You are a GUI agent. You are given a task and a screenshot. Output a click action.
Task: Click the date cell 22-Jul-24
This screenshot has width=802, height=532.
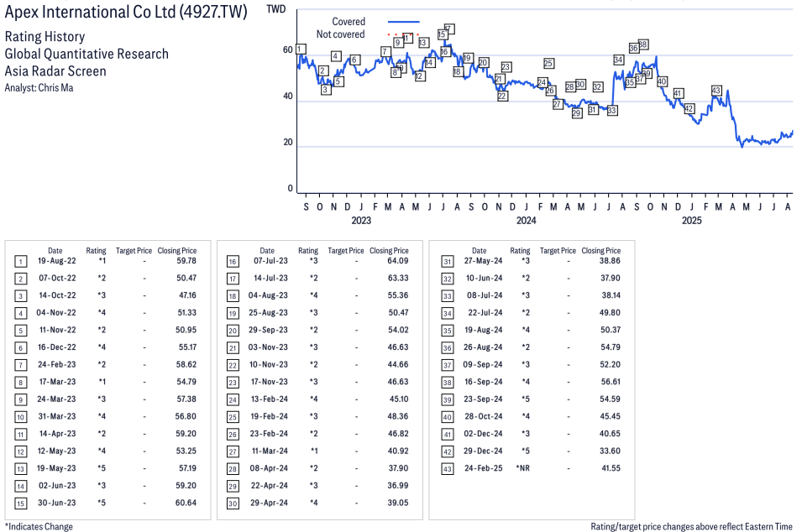tap(485, 312)
